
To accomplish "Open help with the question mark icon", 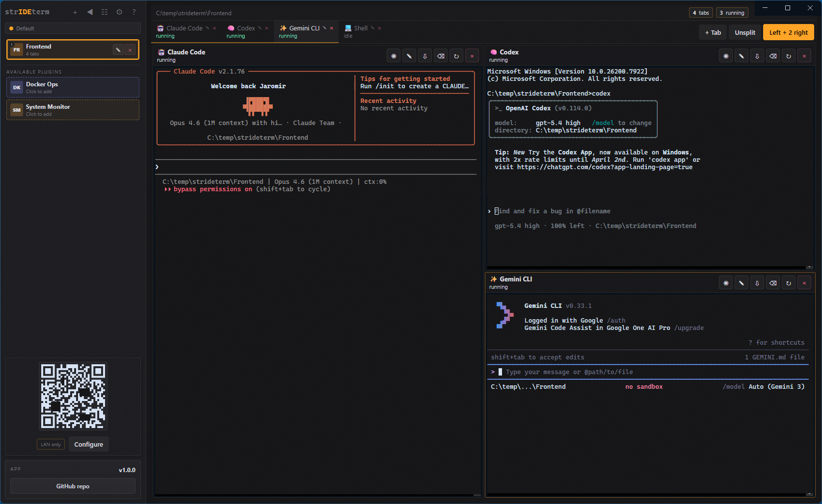I will click(x=134, y=12).
